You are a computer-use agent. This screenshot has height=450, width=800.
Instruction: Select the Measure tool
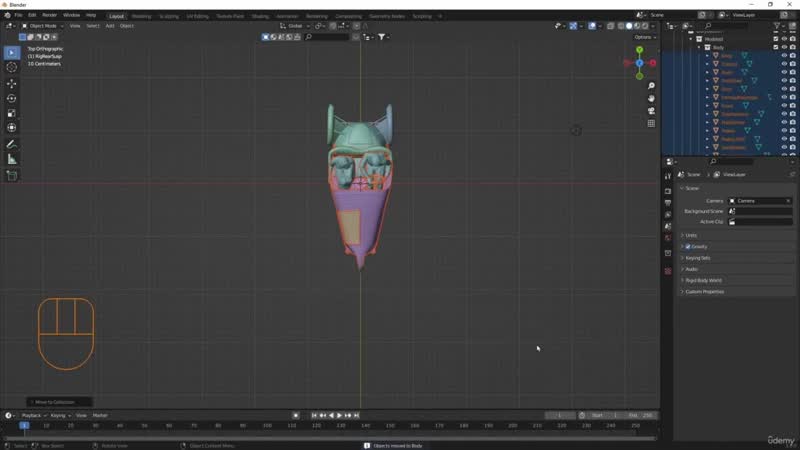[12, 160]
